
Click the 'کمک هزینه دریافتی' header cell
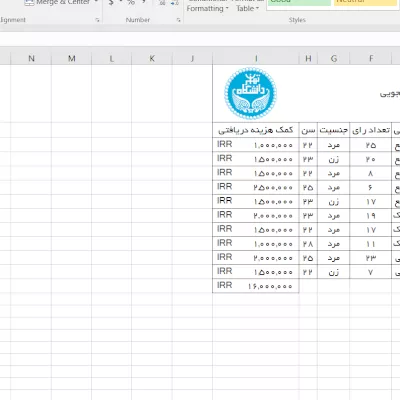pos(256,130)
